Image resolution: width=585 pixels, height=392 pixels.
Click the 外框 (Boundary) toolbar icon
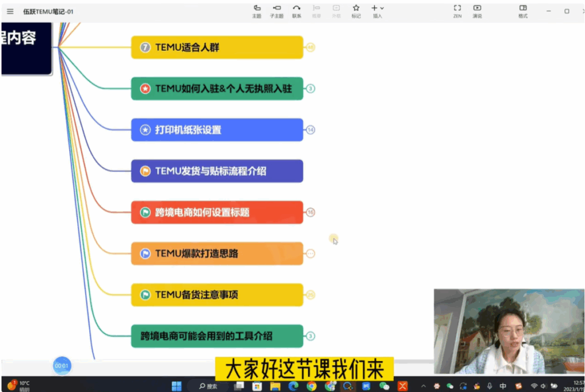[336, 11]
